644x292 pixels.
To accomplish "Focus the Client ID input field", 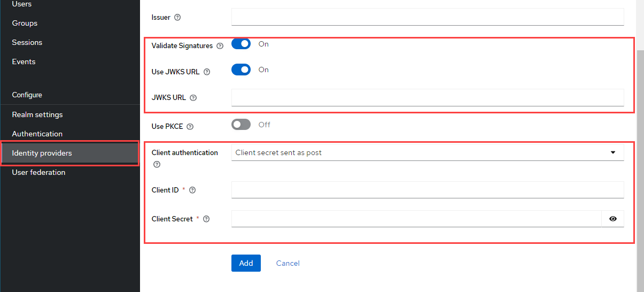I will point(428,190).
